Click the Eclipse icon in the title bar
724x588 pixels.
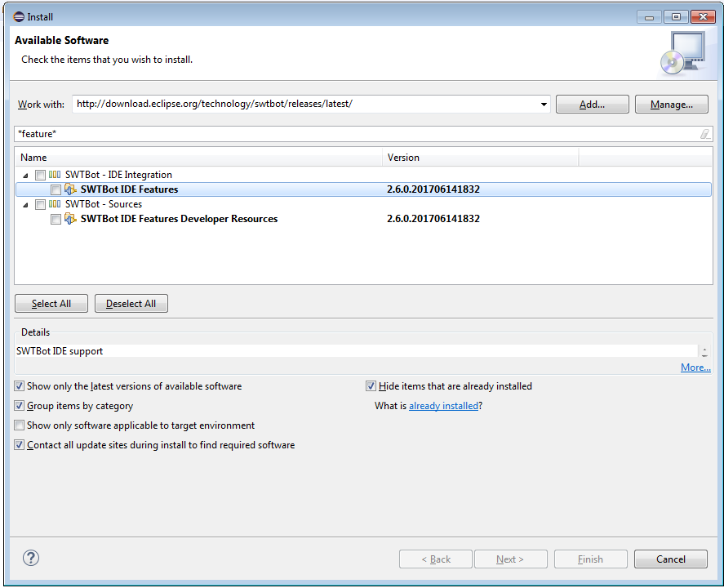[19, 17]
